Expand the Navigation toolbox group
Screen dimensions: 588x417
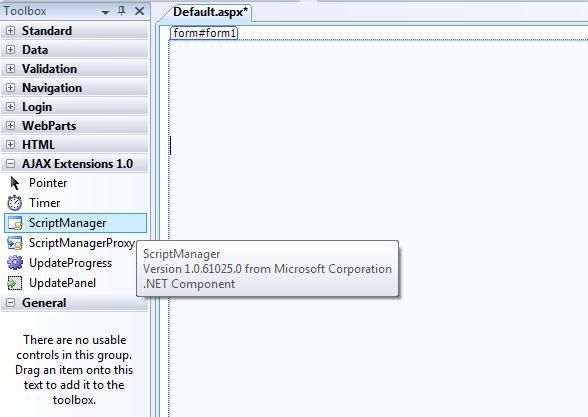[x=10, y=88]
